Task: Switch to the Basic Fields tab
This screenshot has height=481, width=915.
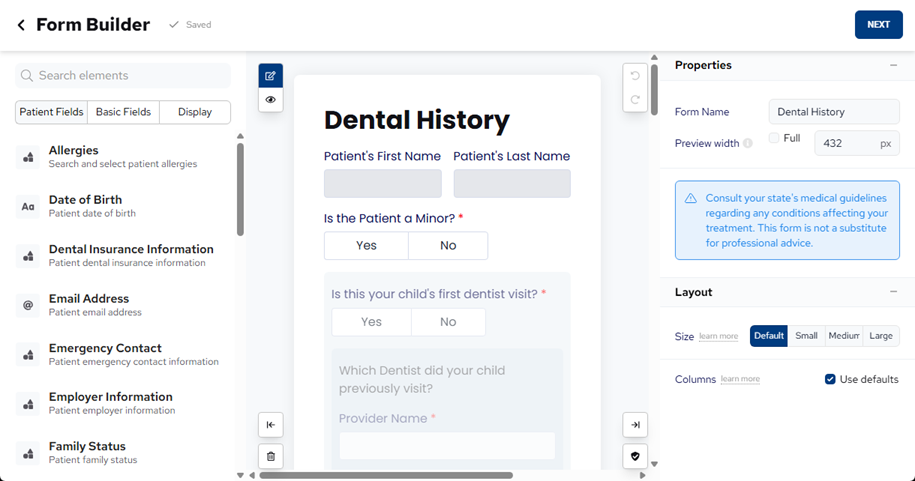Action: coord(123,112)
